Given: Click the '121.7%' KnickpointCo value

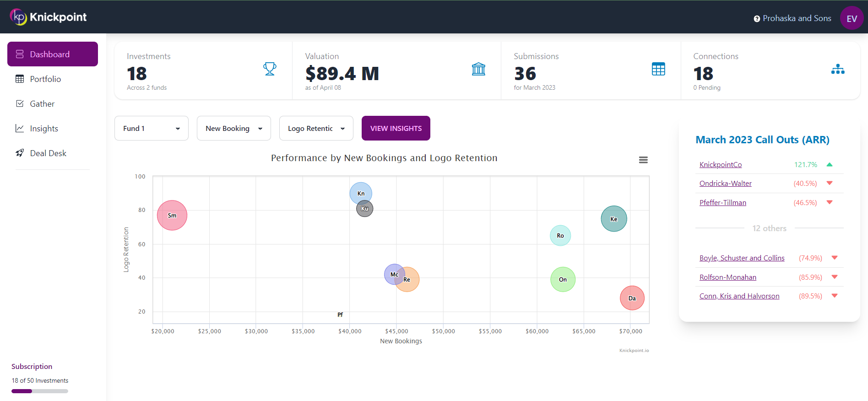Looking at the screenshot, I should [x=805, y=165].
